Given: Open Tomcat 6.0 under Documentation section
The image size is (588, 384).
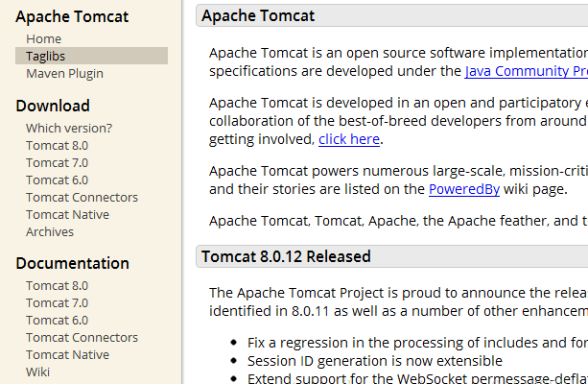Looking at the screenshot, I should (x=57, y=320).
